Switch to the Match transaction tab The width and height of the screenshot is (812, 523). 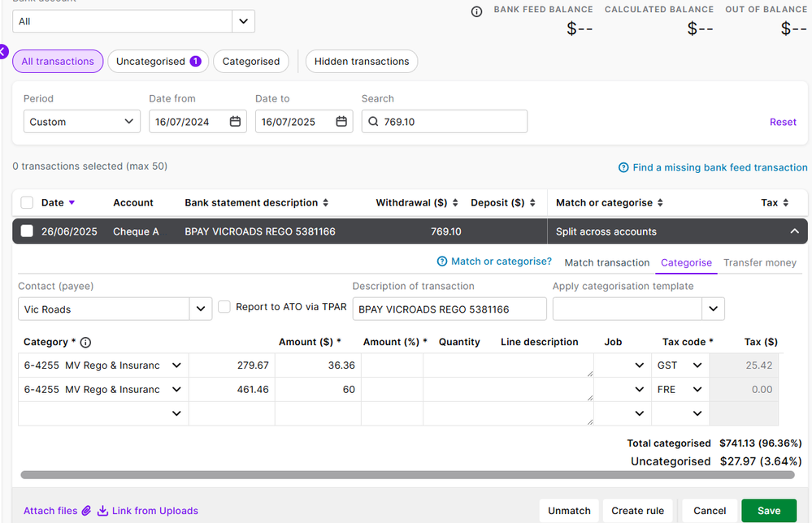[x=606, y=262]
